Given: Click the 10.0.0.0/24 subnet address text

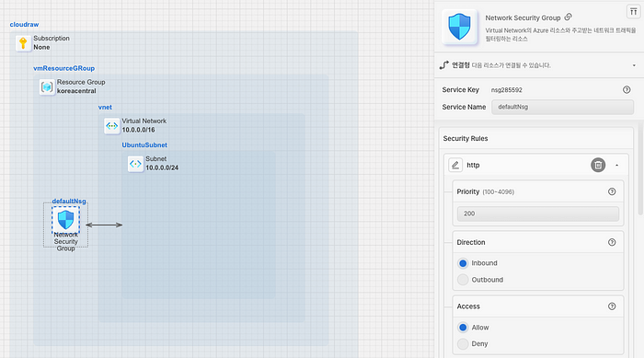Looking at the screenshot, I should pos(162,167).
